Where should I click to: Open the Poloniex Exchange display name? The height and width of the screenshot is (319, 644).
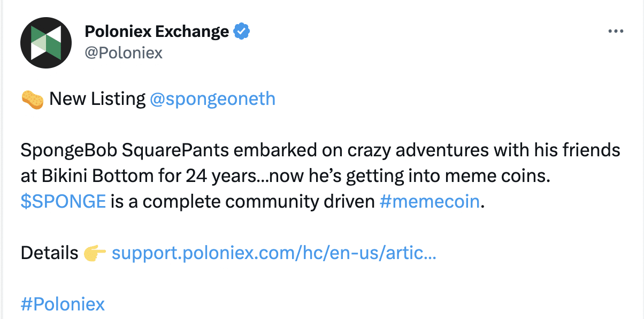click(157, 32)
